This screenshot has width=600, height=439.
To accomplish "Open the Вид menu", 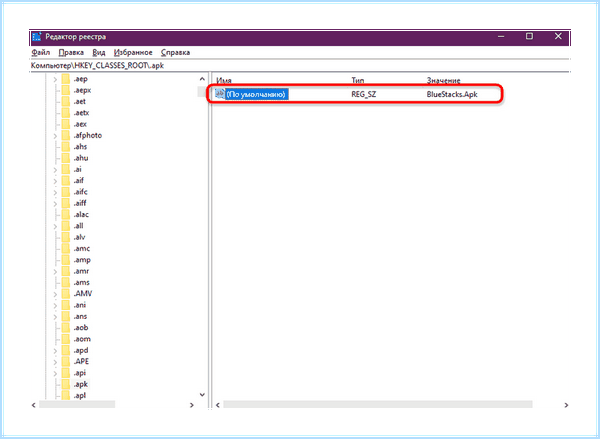I will pos(99,52).
